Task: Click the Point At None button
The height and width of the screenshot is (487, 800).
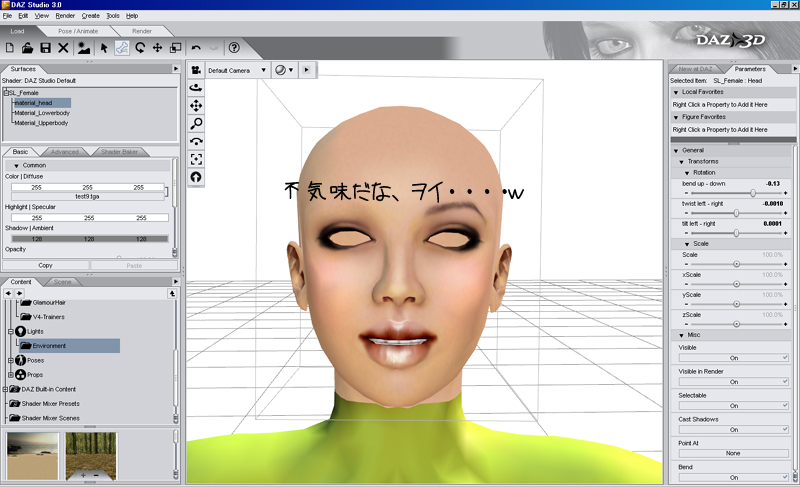Action: pyautogui.click(x=733, y=453)
